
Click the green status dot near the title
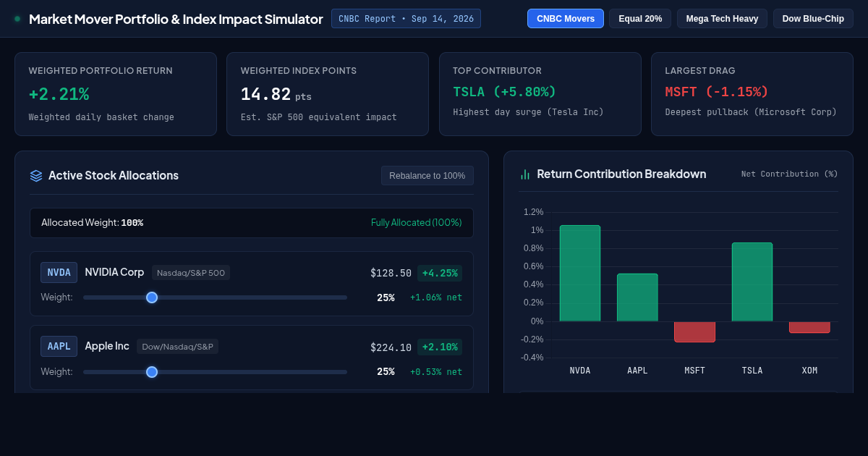pyautogui.click(x=17, y=19)
